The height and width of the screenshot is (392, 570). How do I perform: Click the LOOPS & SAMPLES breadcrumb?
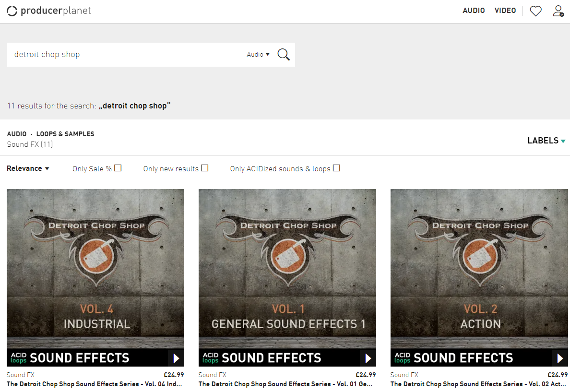point(65,134)
